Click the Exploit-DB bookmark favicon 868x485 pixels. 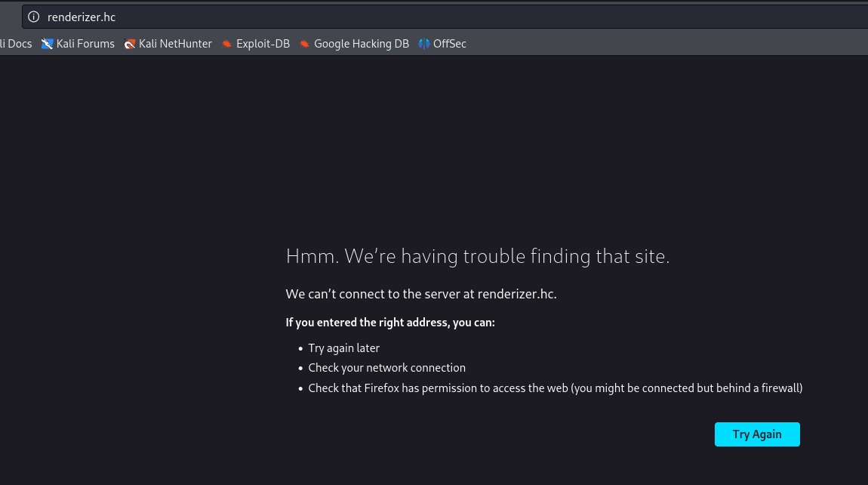[x=226, y=44]
